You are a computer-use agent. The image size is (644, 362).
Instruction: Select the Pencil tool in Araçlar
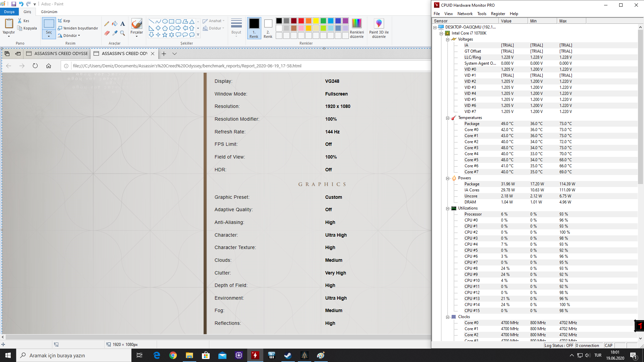click(x=107, y=23)
